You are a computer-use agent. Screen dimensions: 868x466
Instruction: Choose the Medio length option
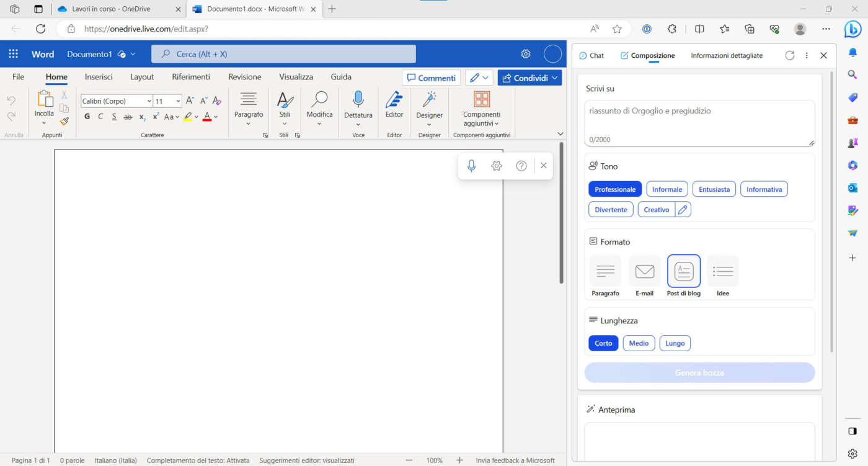639,343
